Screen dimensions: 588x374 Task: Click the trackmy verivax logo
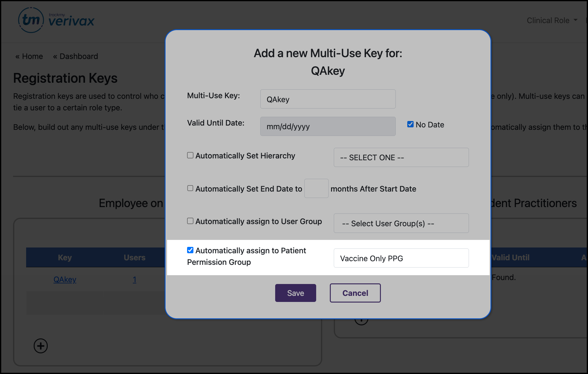(x=56, y=19)
